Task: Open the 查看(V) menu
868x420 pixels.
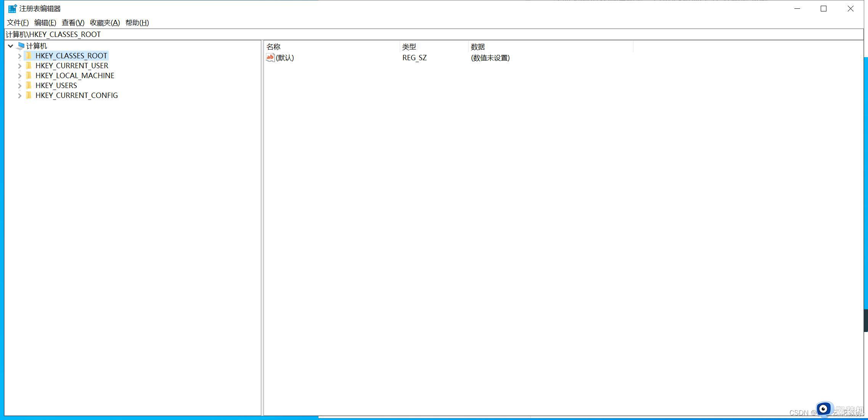Action: [73, 23]
